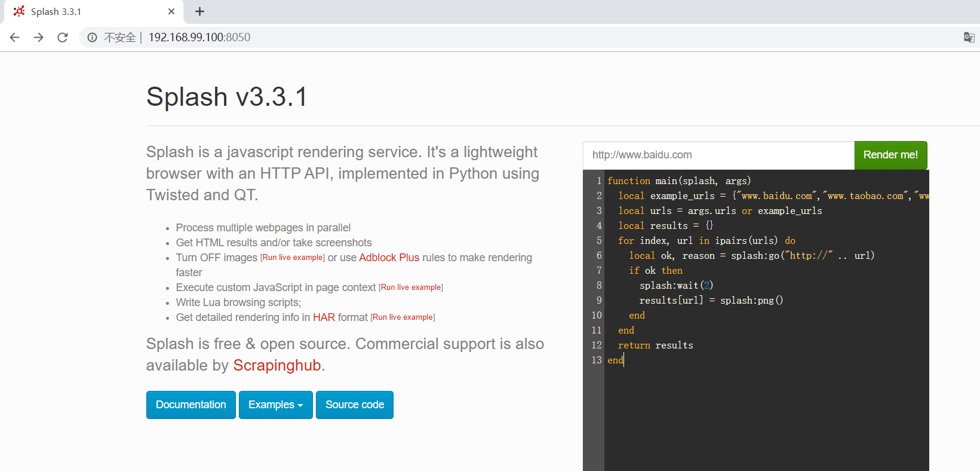Open the Documentation button
The height and width of the screenshot is (471, 980).
[191, 405]
